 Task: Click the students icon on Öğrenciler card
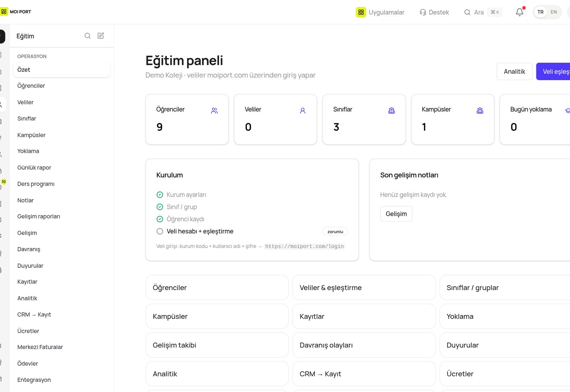click(214, 110)
